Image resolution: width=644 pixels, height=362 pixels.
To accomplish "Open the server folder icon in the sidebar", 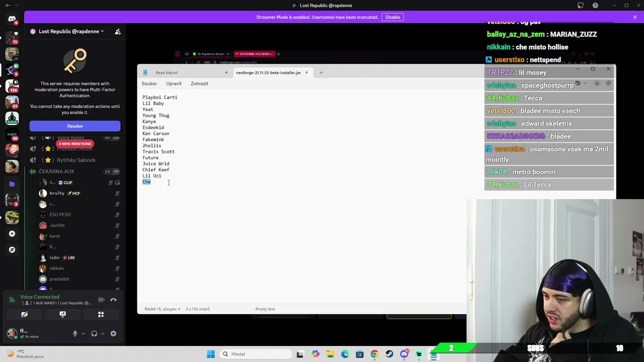I will pos(12,184).
